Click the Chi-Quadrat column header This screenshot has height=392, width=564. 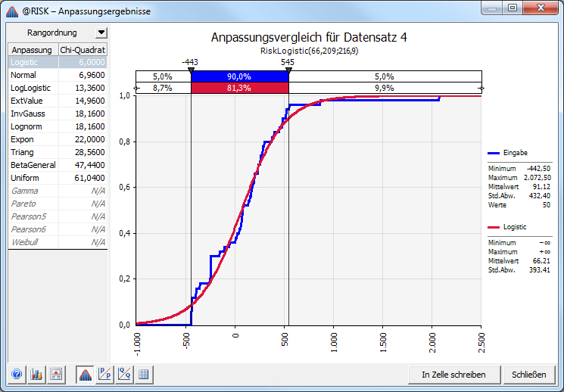tap(83, 50)
